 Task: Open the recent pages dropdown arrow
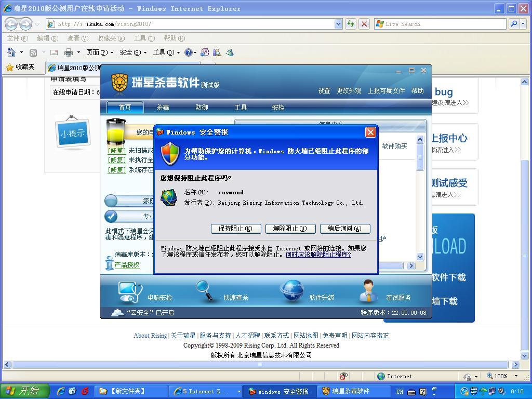point(37,24)
